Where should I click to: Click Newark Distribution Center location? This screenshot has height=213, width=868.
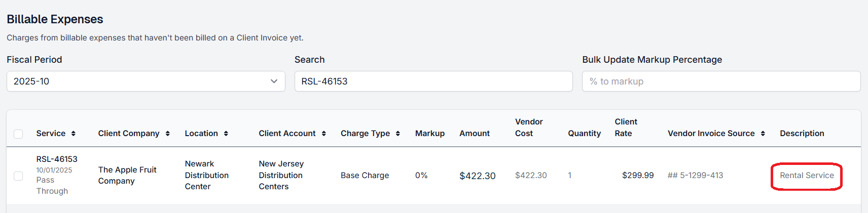pos(206,175)
